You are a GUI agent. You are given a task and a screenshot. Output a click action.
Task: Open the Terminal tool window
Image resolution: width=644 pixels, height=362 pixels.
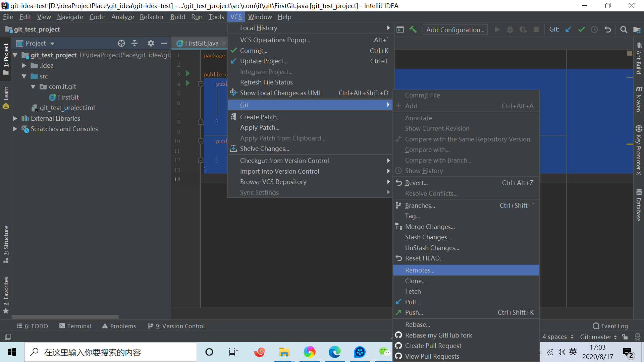pyautogui.click(x=75, y=326)
